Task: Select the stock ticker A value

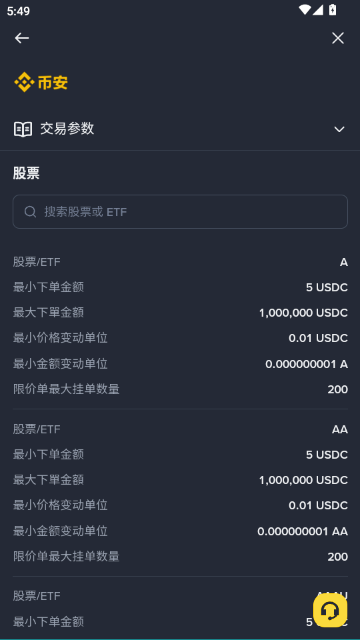Action: pos(344,262)
